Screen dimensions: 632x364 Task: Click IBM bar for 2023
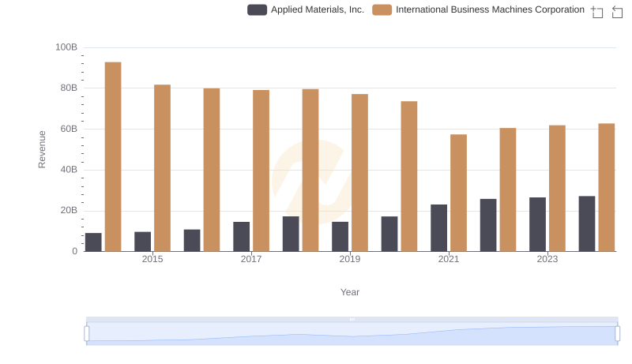point(558,189)
